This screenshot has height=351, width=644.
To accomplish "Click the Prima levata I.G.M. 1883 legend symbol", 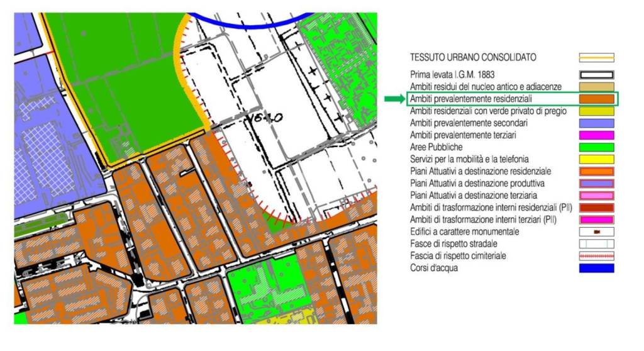I will pyautogui.click(x=596, y=75).
